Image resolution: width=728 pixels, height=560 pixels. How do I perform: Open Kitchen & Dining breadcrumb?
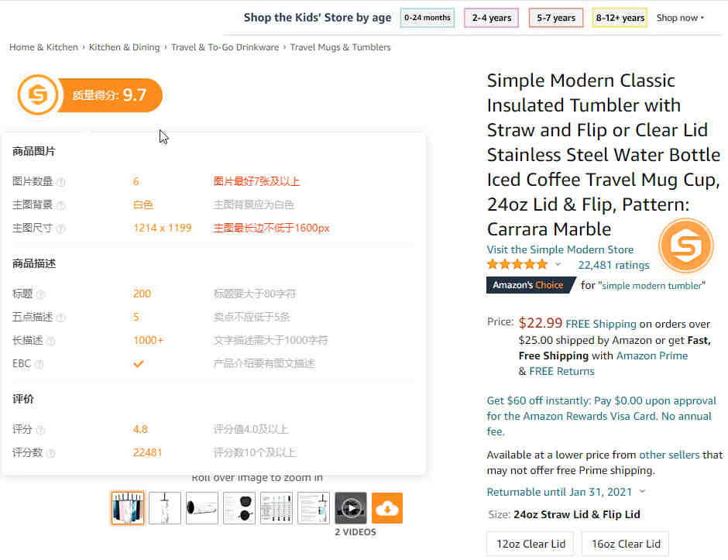pos(124,47)
